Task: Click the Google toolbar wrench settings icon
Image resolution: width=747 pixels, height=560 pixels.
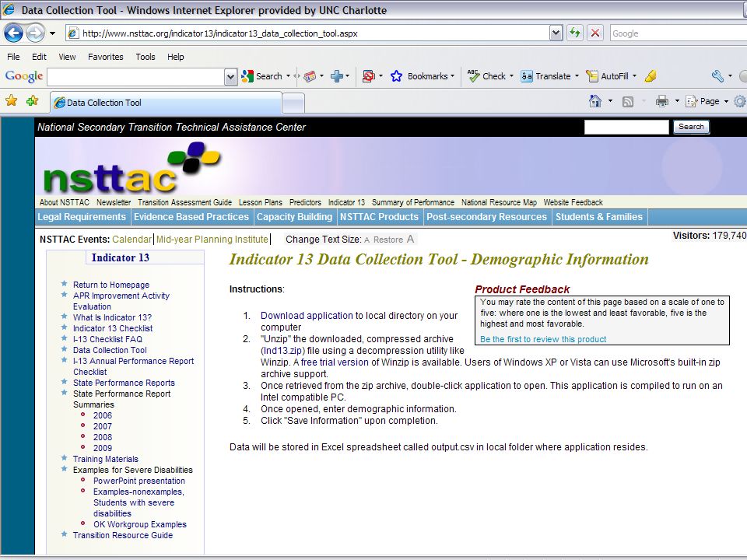Action: (x=717, y=76)
